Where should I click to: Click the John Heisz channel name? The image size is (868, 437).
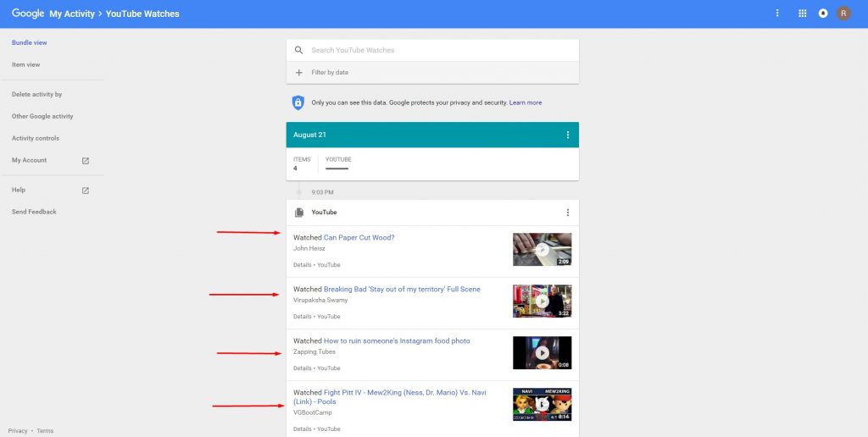309,248
